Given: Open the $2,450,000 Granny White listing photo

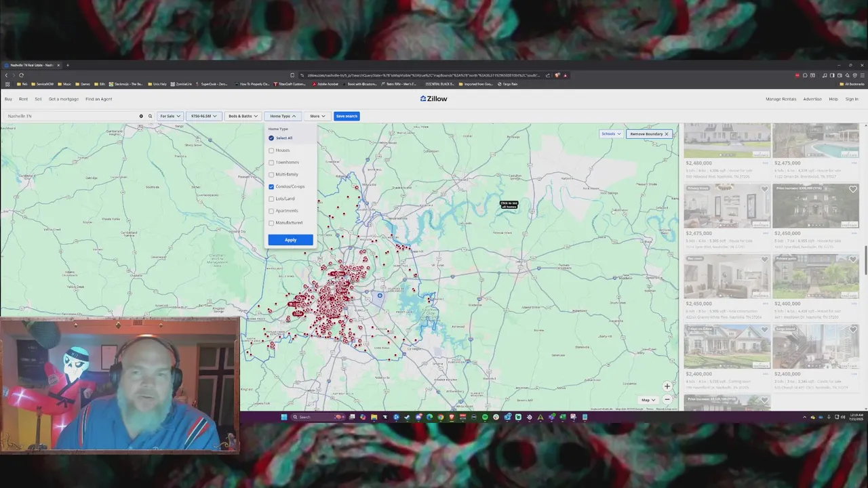Looking at the screenshot, I should 727,277.
